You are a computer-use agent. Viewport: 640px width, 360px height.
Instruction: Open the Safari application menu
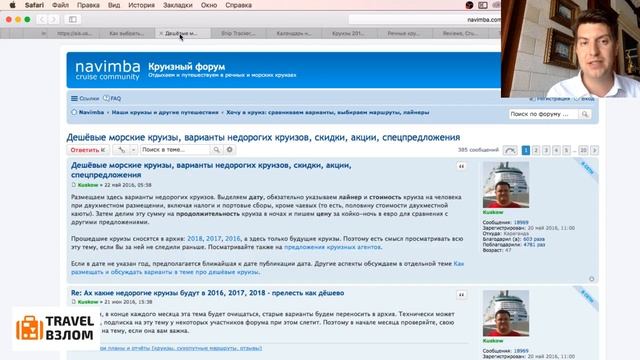(x=34, y=5)
